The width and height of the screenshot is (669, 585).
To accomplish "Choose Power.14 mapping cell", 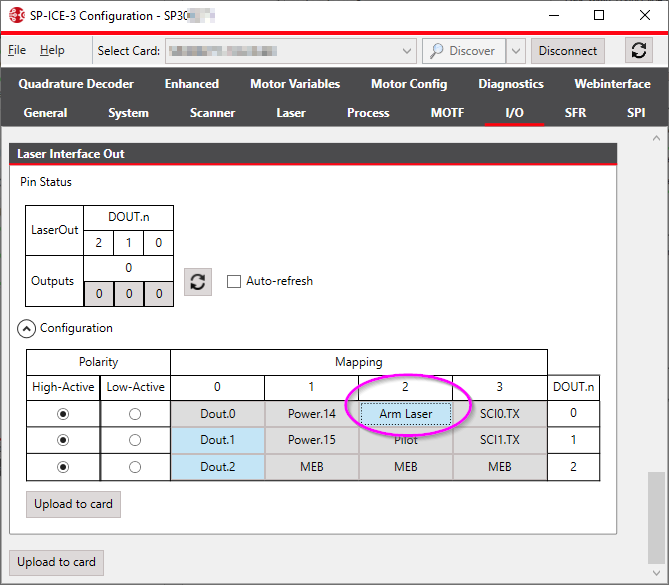I will pyautogui.click(x=311, y=414).
